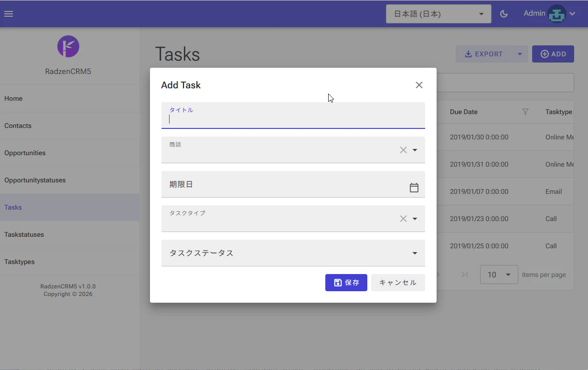
Task: Click the 保存 save button
Action: pos(346,283)
